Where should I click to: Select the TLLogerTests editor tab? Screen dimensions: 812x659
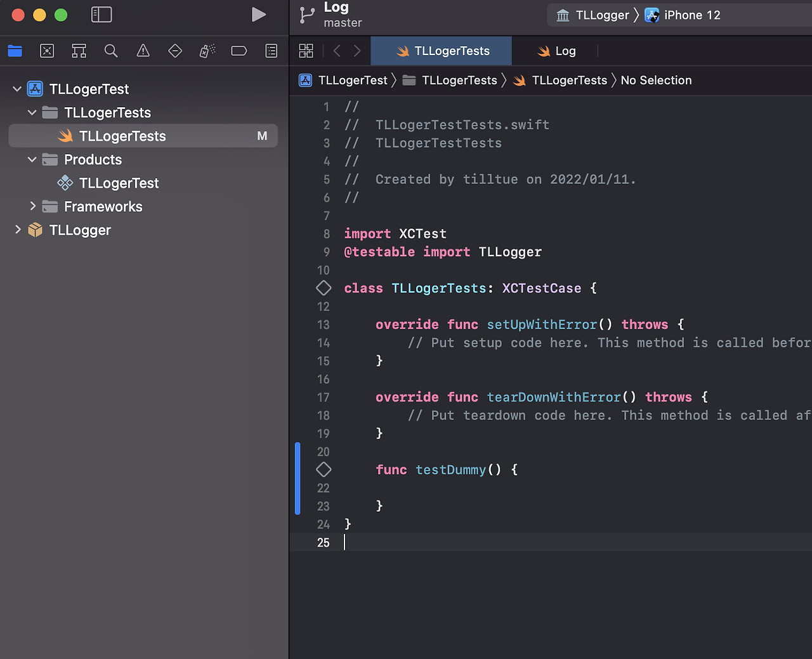tap(442, 51)
